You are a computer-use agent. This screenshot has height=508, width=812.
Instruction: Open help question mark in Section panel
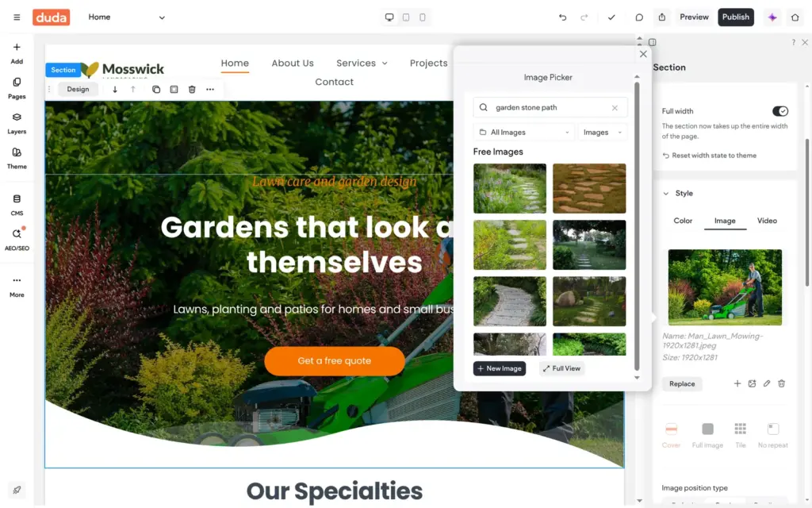[793, 43]
